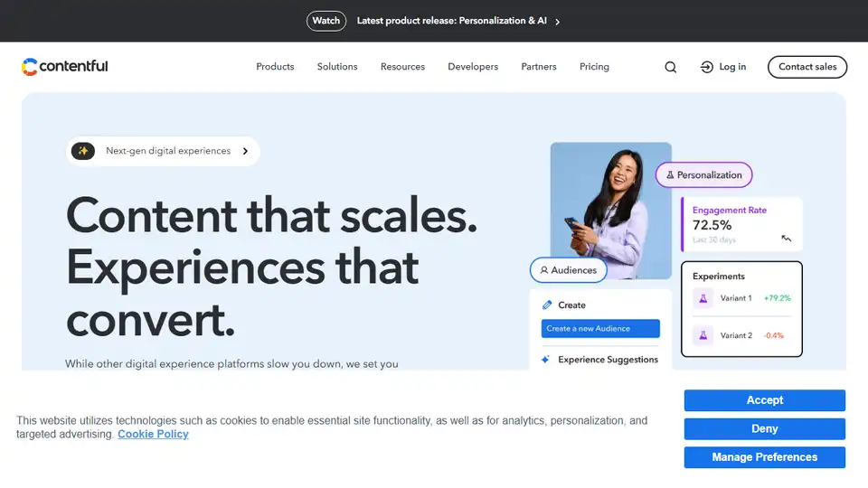868x488 pixels.
Task: Open the Cookie Policy link
Action: click(153, 434)
